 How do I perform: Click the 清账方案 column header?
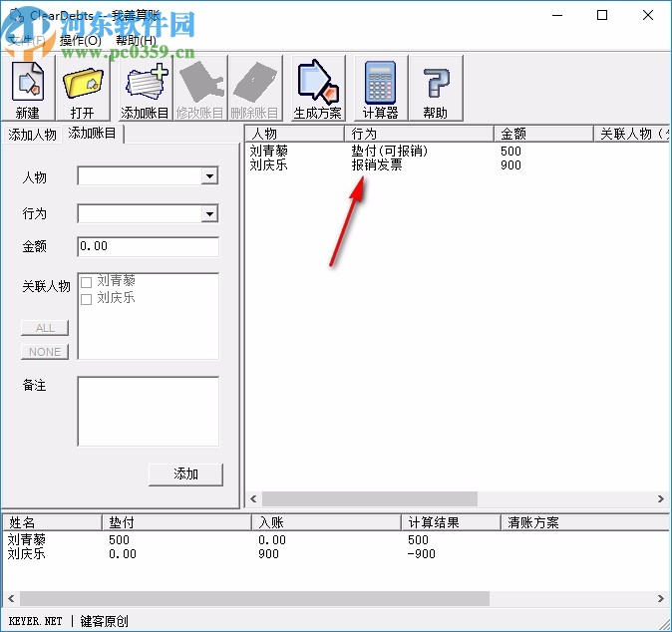point(585,522)
